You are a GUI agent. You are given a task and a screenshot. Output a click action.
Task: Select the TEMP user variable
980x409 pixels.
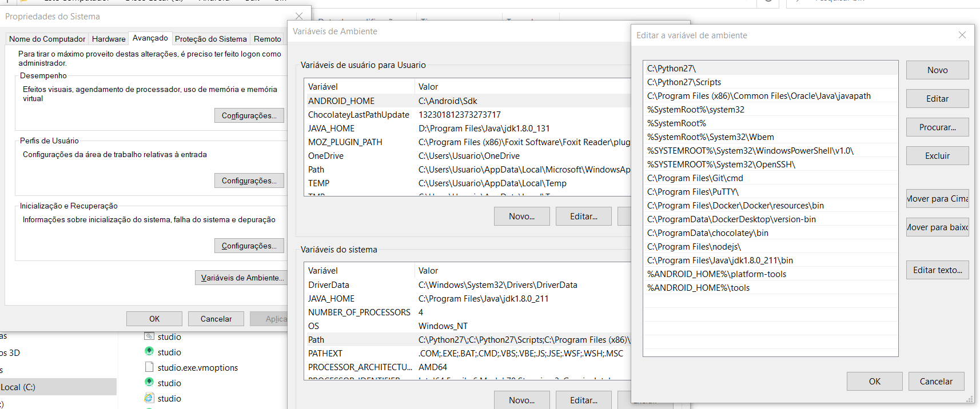coord(468,183)
